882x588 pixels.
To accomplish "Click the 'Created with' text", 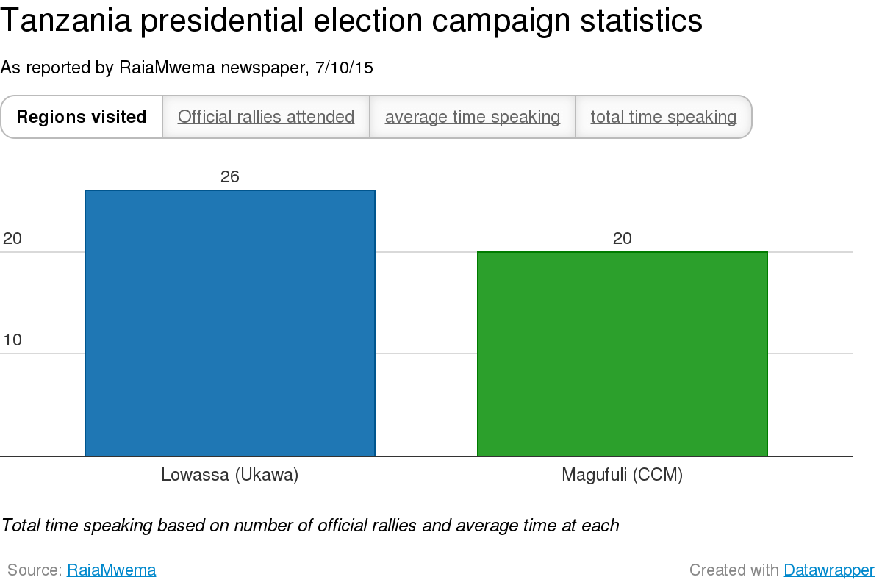I will click(734, 570).
